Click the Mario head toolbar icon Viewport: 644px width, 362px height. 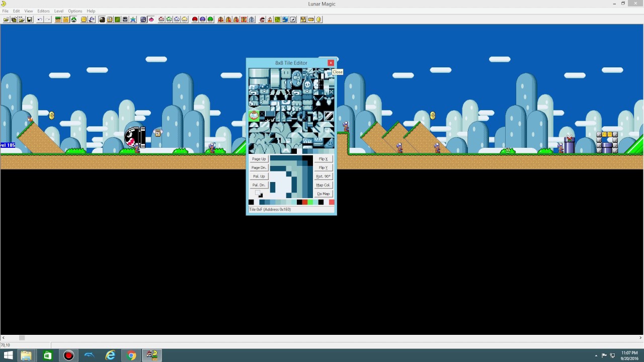(x=262, y=20)
